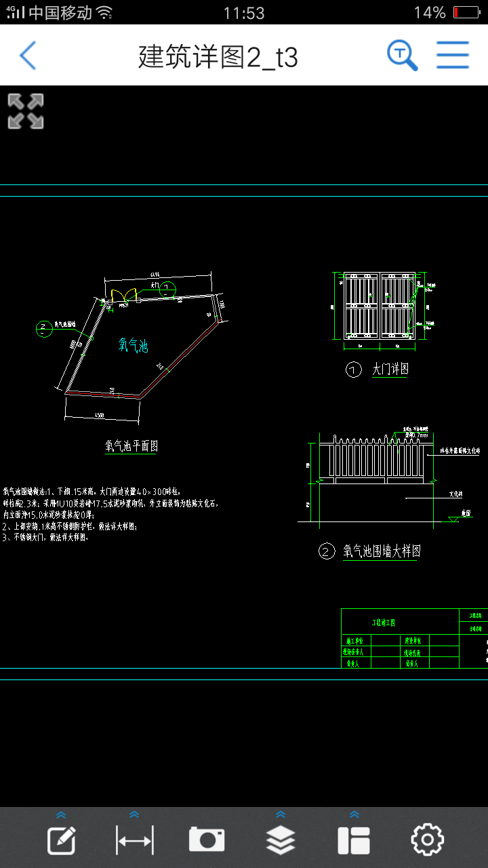Tap the 氧气池 label in plan
The width and height of the screenshot is (488, 868).
pos(134,346)
